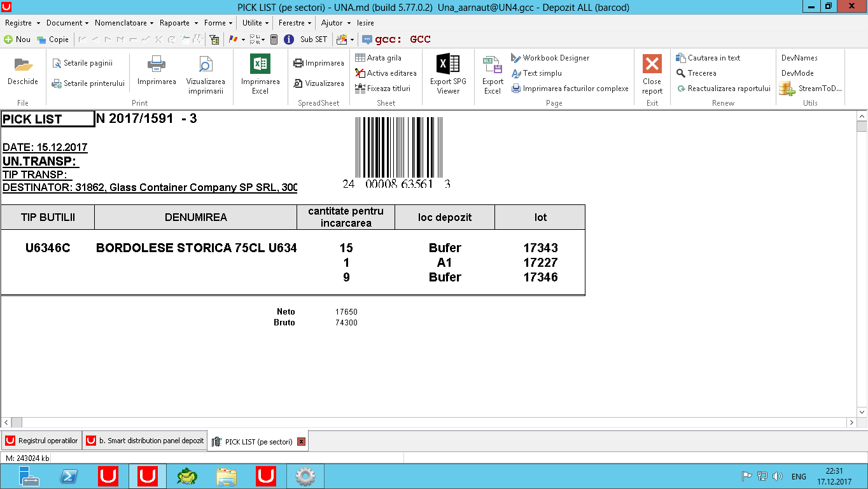Screen dimensions: 868x489
Task: Open Cautarea in text search
Action: [708, 58]
